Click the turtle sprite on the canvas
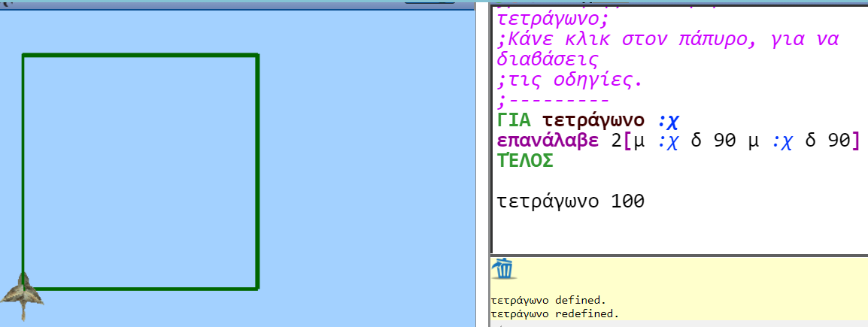This screenshot has width=868, height=327. (23, 292)
